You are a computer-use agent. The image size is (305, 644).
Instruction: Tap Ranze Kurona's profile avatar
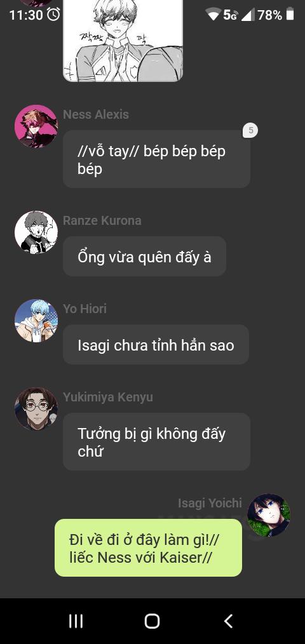pyautogui.click(x=36, y=232)
